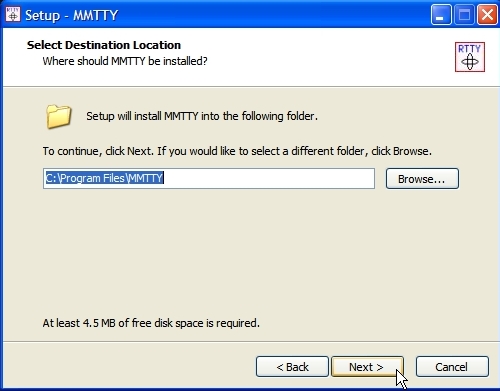The height and width of the screenshot is (391, 500).
Task: Open the Browse... folder picker
Action: point(422,179)
